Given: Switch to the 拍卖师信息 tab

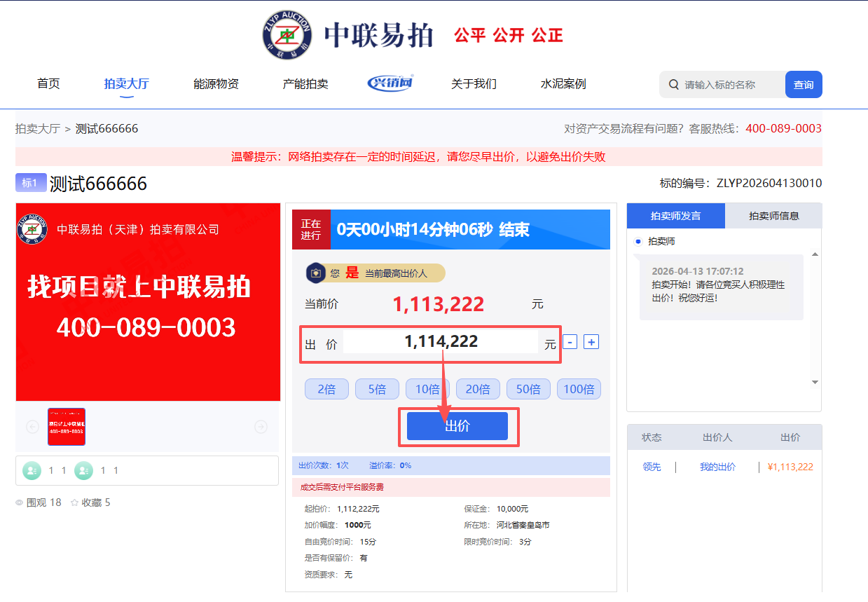Looking at the screenshot, I should coord(773,216).
